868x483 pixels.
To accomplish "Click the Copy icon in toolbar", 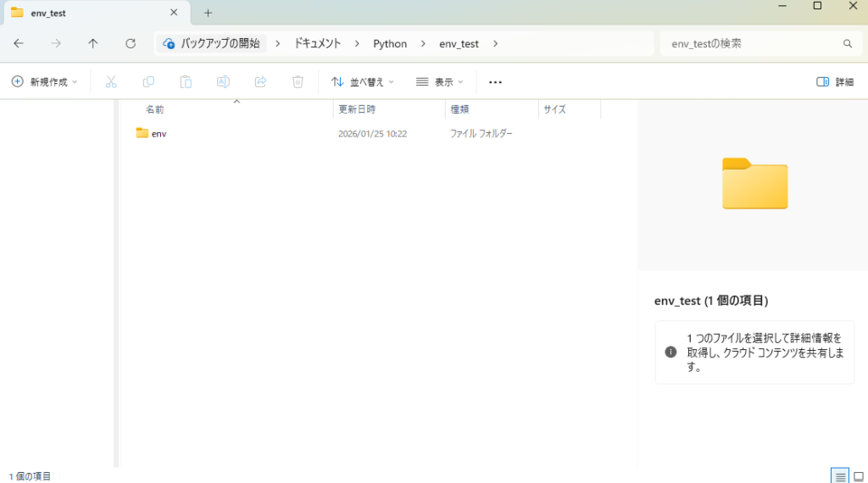I will point(148,82).
